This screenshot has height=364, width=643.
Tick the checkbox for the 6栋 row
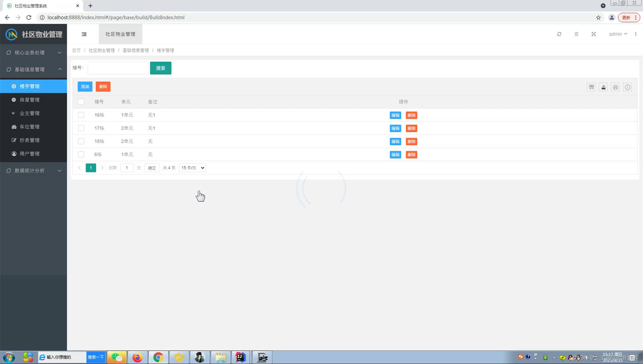coord(81,155)
